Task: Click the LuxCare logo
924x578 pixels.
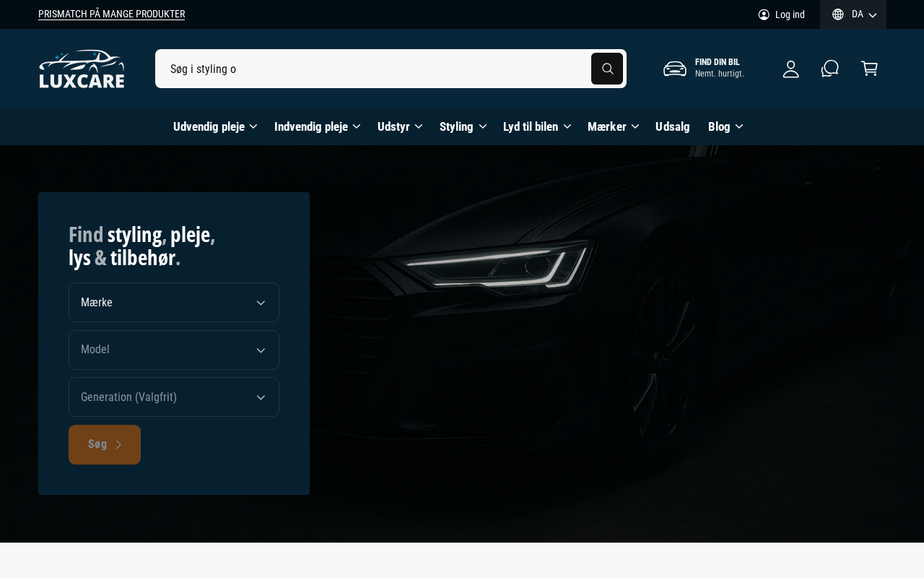Action: coord(82,69)
